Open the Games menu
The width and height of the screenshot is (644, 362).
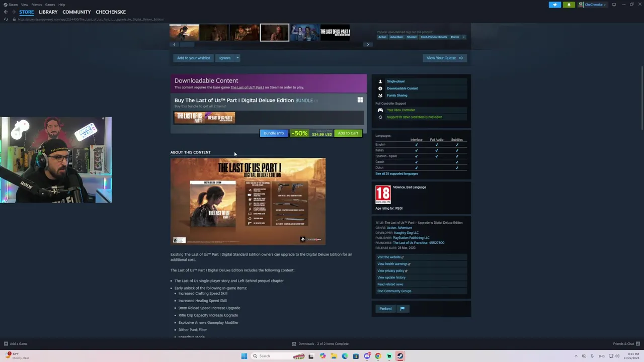coord(50,5)
